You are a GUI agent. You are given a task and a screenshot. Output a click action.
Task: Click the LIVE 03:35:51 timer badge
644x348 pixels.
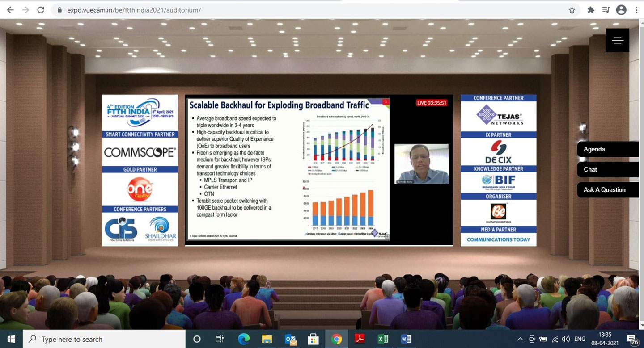point(432,103)
